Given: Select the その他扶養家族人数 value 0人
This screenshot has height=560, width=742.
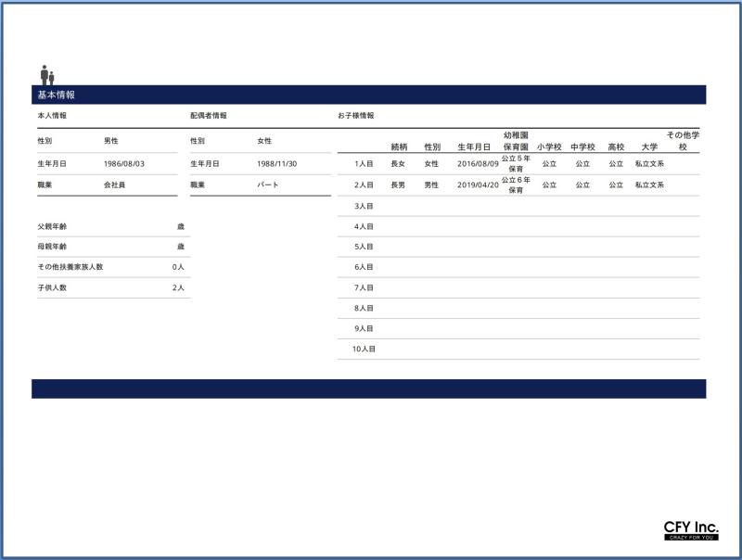Looking at the screenshot, I should coord(178,267).
